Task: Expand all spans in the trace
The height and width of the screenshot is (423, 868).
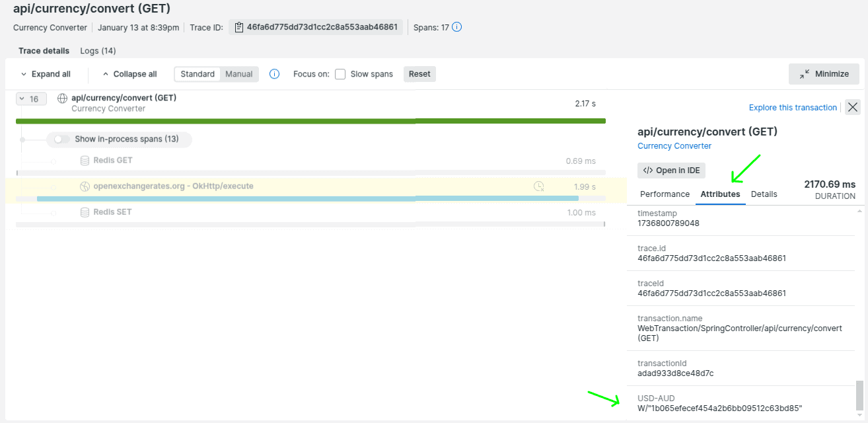Action: pyautogui.click(x=46, y=74)
